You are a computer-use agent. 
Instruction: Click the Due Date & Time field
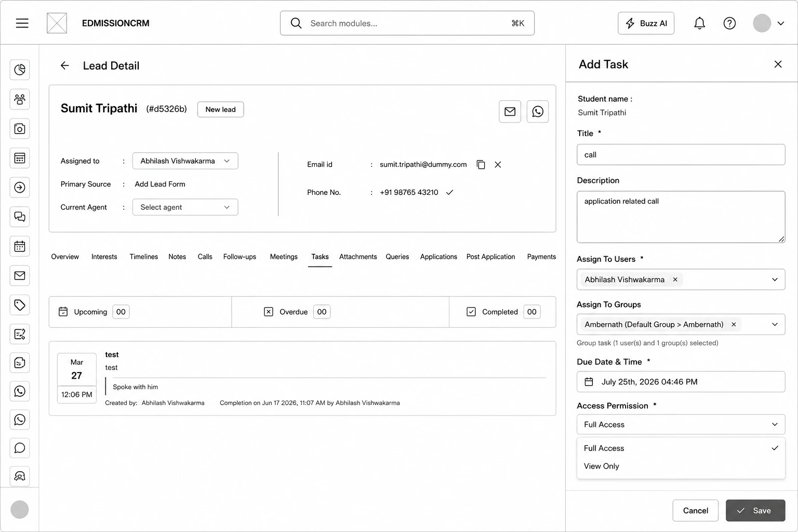[681, 382]
